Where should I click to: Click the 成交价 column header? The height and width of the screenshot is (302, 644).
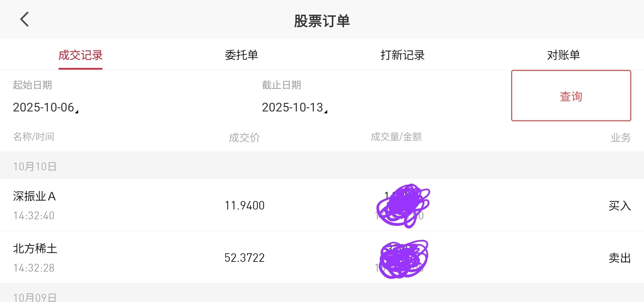pyautogui.click(x=244, y=138)
